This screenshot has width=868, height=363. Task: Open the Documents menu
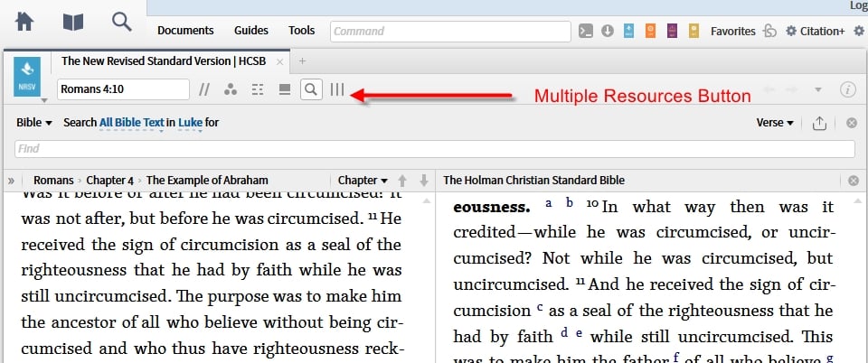point(185,31)
